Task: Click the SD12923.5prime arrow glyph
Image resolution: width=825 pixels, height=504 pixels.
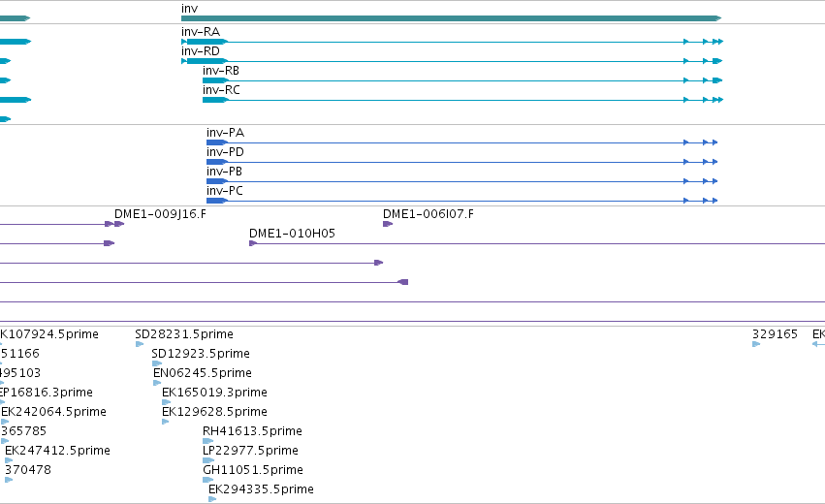Action: (x=157, y=363)
